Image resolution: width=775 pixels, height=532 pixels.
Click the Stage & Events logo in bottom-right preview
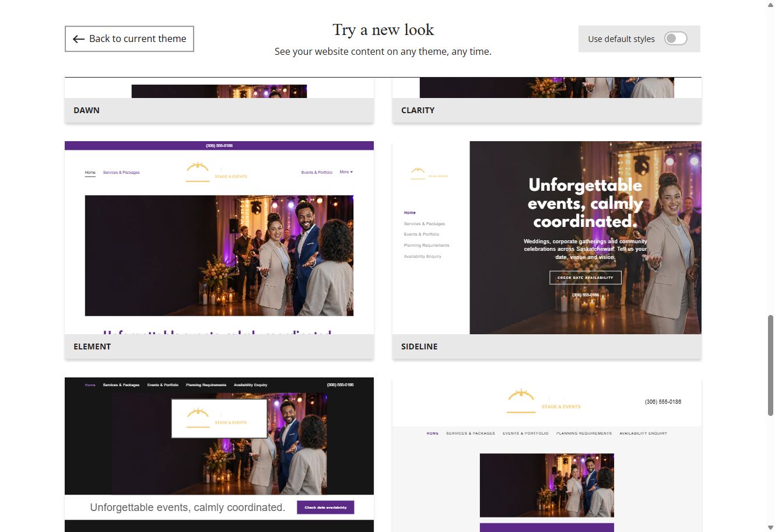[x=543, y=402]
